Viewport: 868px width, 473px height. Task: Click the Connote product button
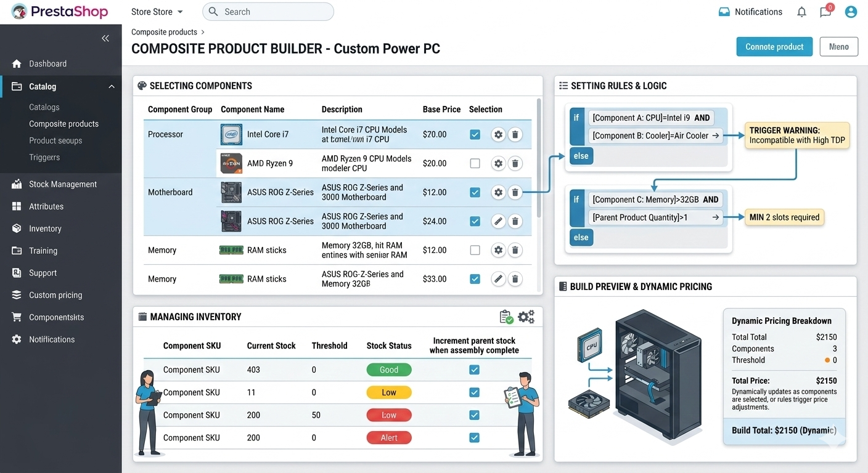tap(774, 47)
